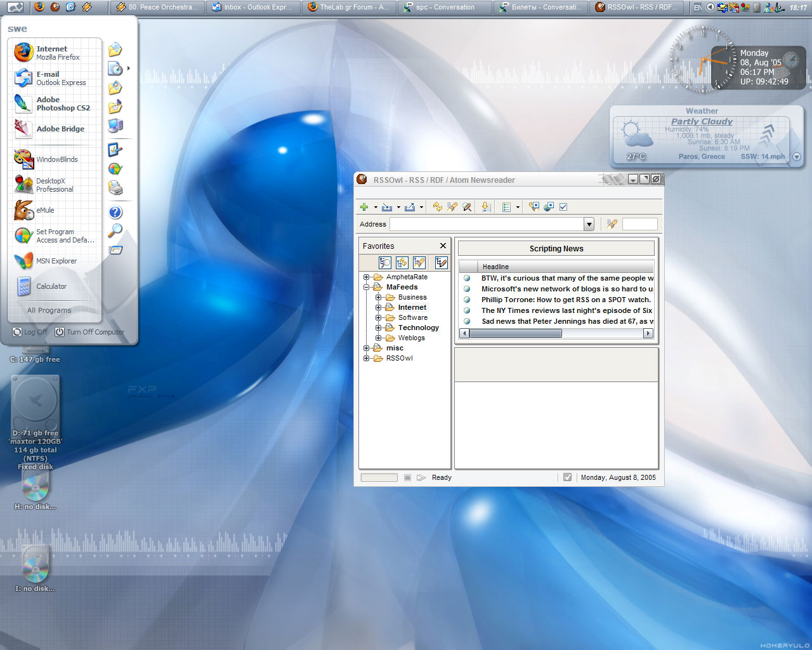This screenshot has height=650, width=812.
Task: Open Set Program Access and Defaults
Action: 56,235
